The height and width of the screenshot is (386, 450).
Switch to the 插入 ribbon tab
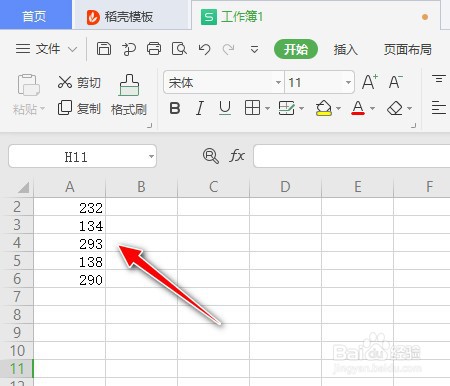346,49
